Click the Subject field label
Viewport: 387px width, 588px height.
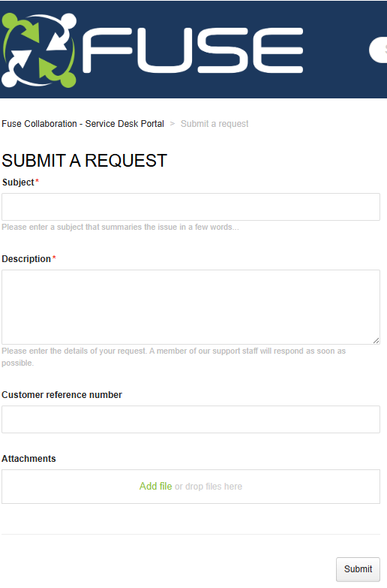click(x=18, y=182)
